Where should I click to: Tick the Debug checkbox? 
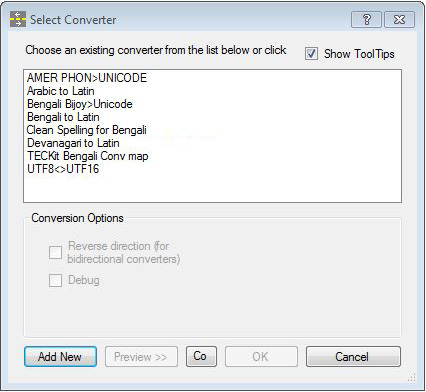(55, 280)
